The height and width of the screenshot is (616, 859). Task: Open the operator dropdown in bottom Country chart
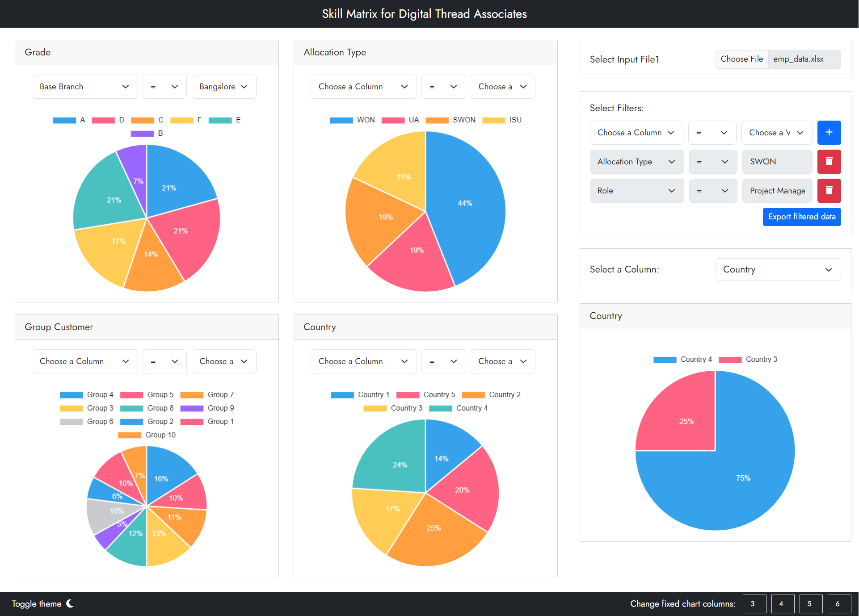point(443,361)
